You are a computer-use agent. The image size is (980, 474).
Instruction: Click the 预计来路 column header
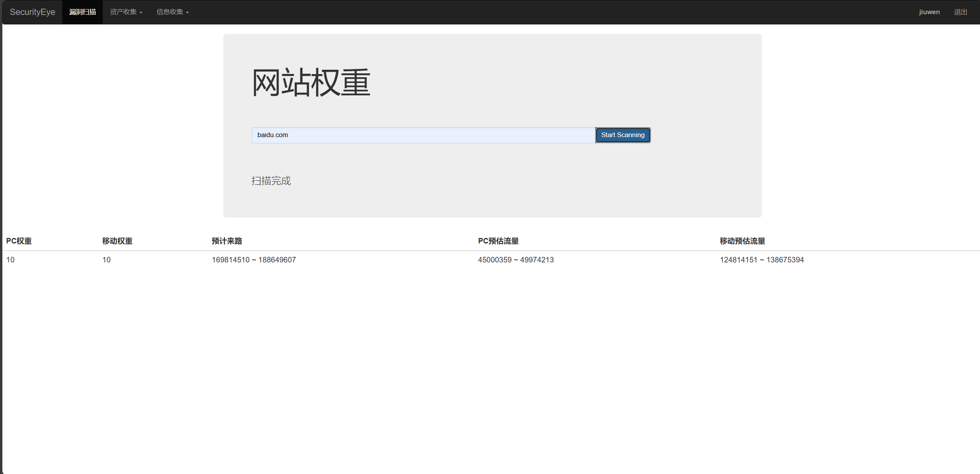[226, 241]
